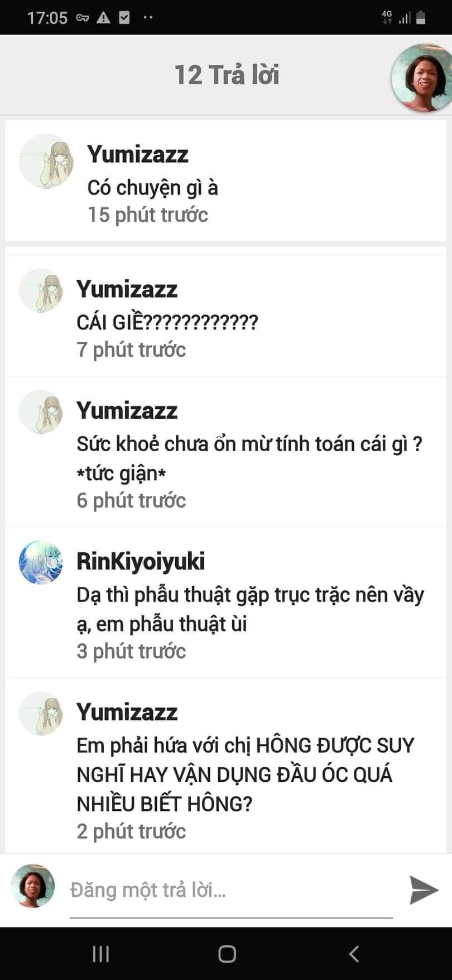The height and width of the screenshot is (980, 452).
Task: Tap Yumizazz avatar beside 'Sức khoẻ' reply
Action: tap(41, 412)
